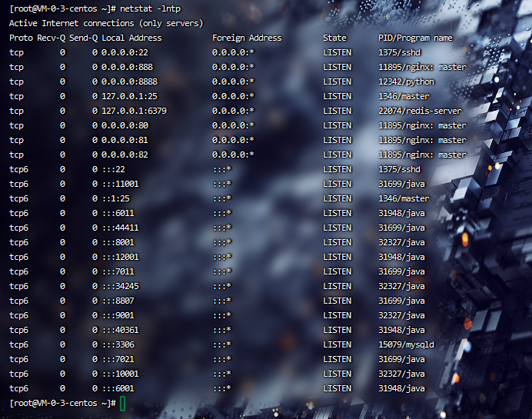Click the :::44411 local address
Image resolution: width=532 pixels, height=419 pixels.
(121, 228)
